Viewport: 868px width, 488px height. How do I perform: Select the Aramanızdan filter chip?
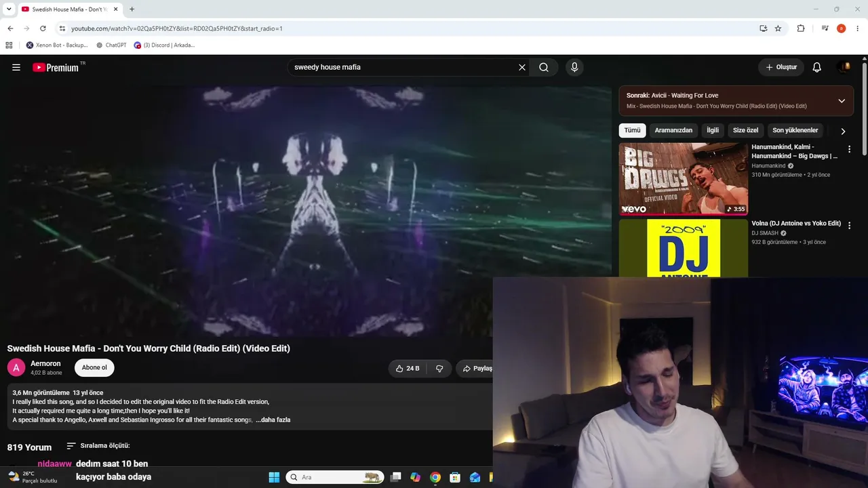click(x=673, y=130)
